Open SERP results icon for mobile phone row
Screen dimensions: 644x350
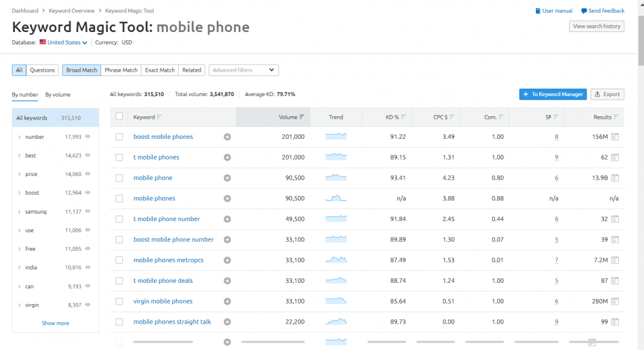tap(616, 178)
